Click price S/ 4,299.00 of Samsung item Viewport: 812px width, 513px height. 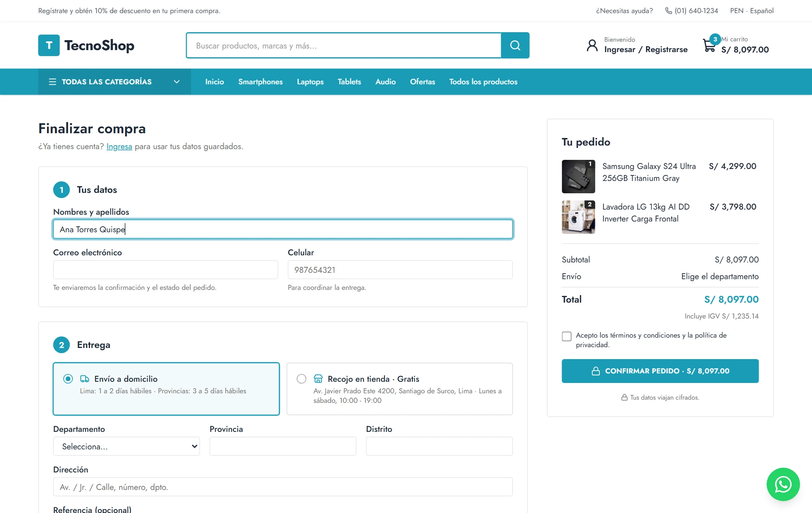click(732, 166)
